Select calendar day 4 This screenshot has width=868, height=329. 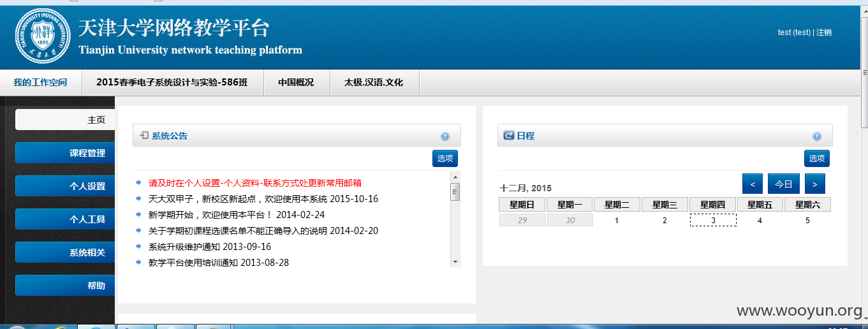tap(760, 221)
